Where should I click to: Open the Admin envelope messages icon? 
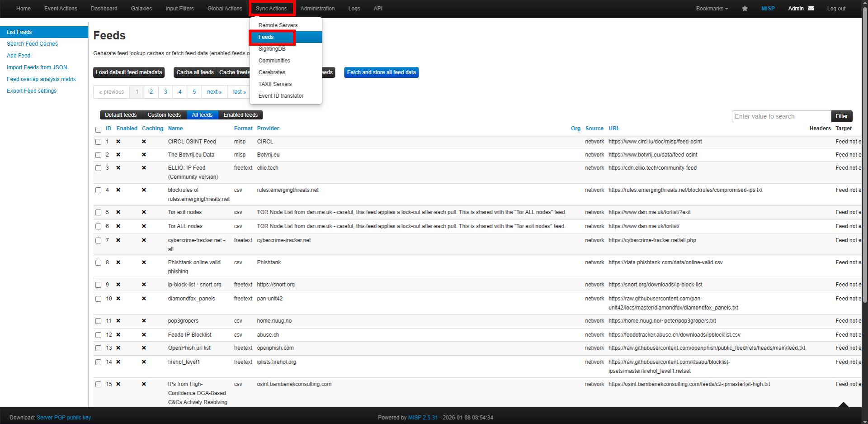(x=811, y=9)
